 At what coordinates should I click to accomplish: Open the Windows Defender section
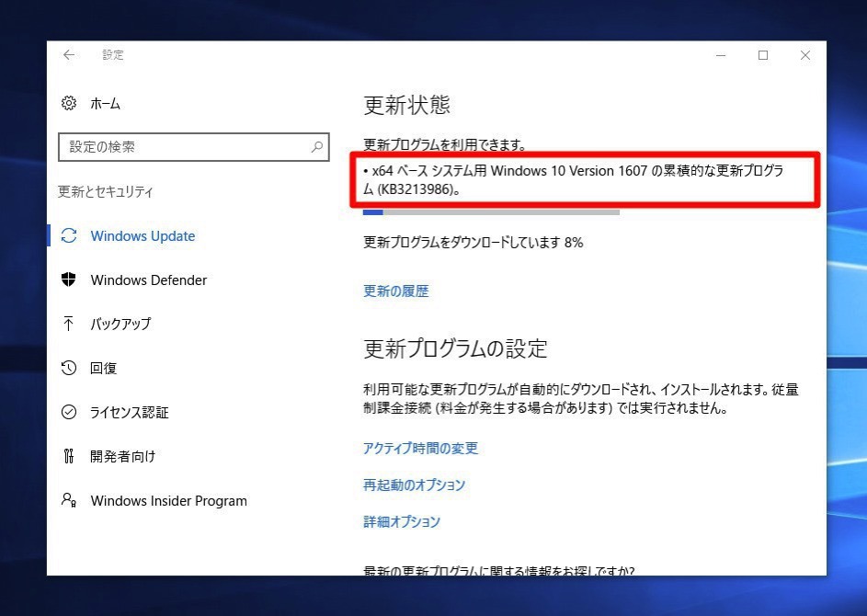point(149,279)
